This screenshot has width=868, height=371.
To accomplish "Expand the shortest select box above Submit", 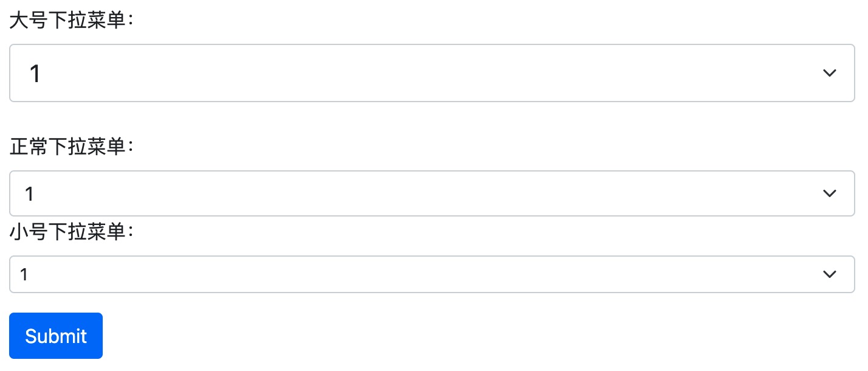I will tap(432, 274).
